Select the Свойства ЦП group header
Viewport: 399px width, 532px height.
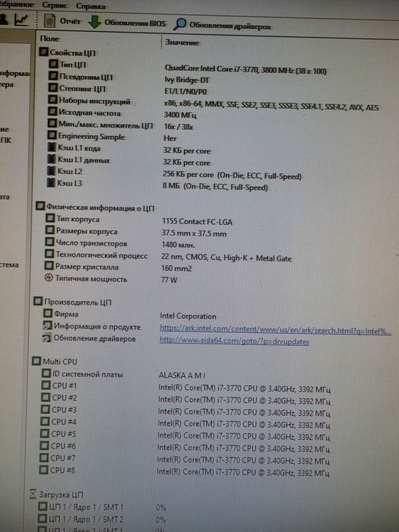pos(68,52)
